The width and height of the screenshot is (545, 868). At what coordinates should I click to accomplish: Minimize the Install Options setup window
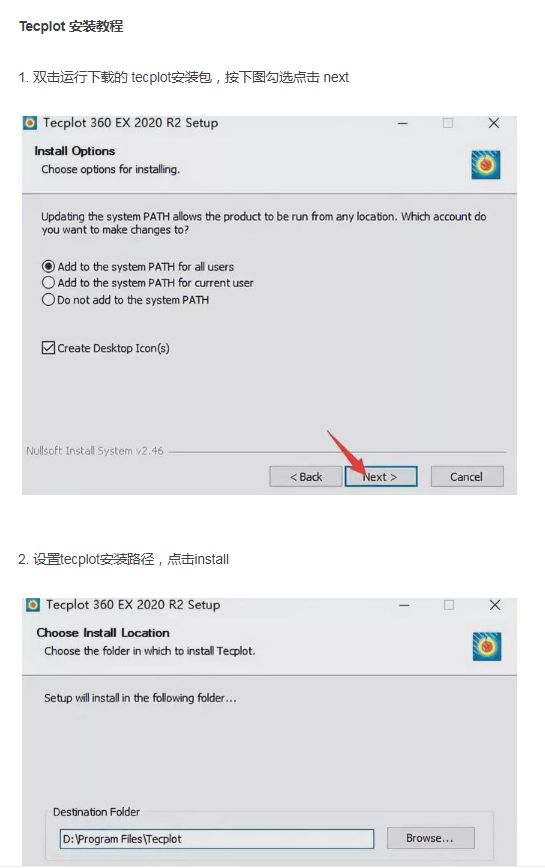(403, 123)
